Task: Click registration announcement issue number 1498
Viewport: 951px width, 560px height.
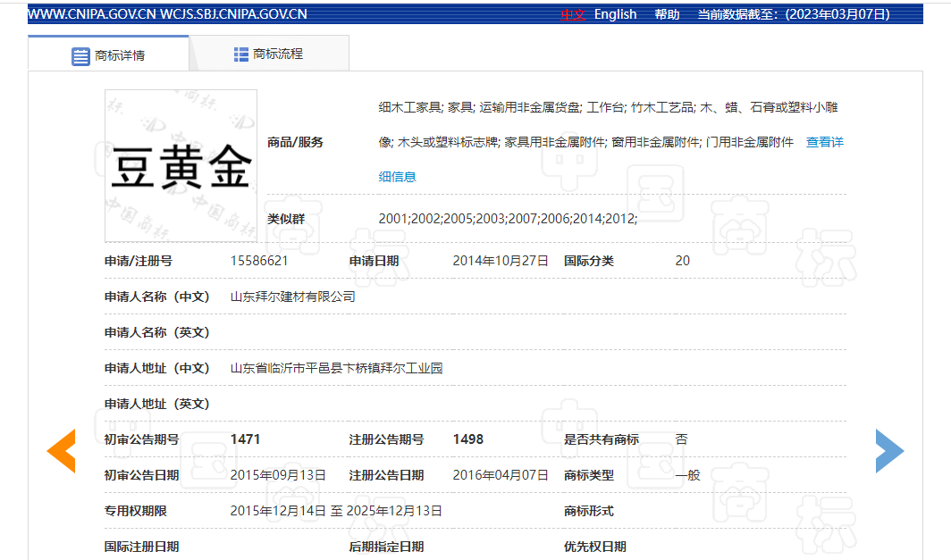Action: click(x=467, y=439)
